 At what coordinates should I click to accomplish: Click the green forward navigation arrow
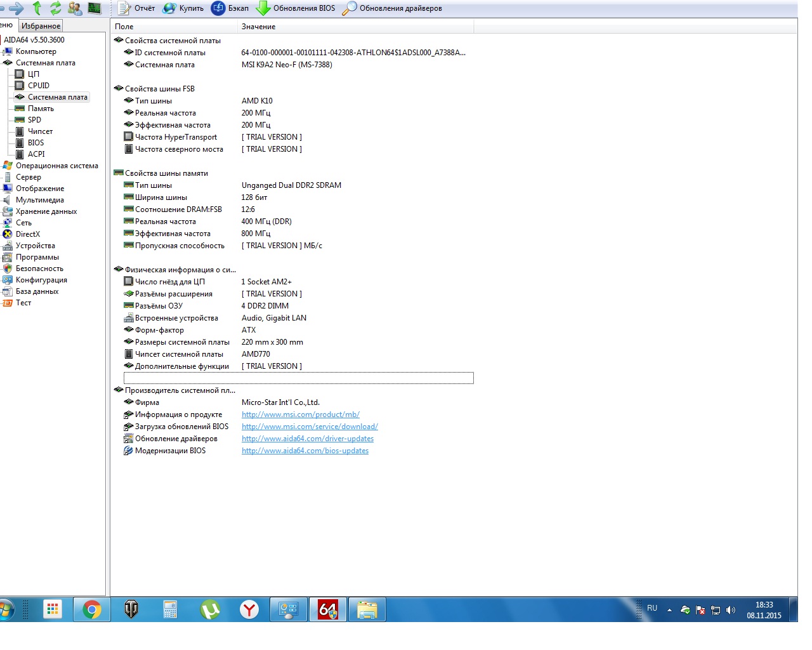16,8
